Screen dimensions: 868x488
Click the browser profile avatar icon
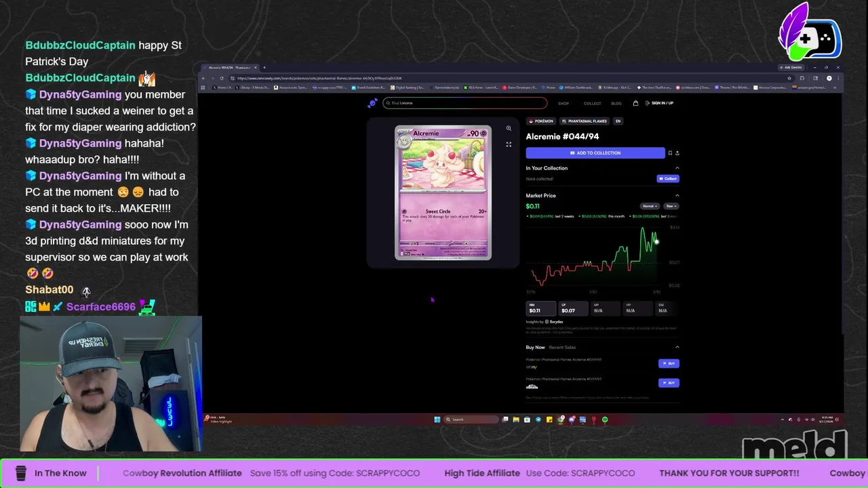(x=829, y=78)
